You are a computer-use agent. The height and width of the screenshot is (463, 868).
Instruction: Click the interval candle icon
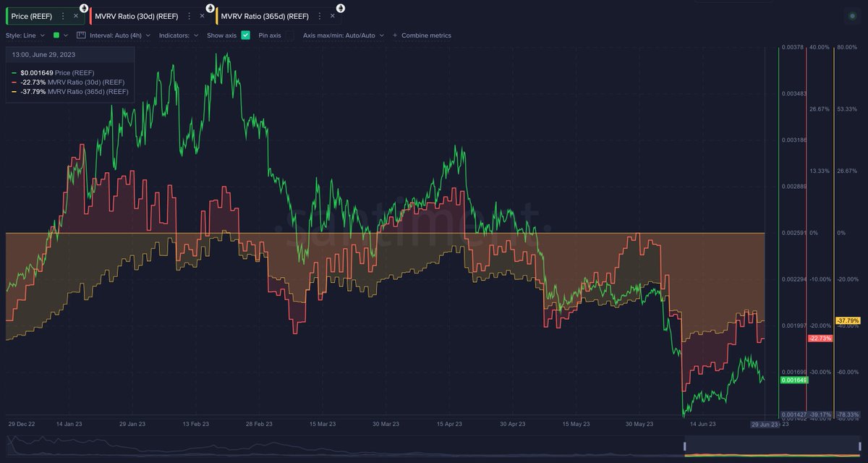coord(81,35)
